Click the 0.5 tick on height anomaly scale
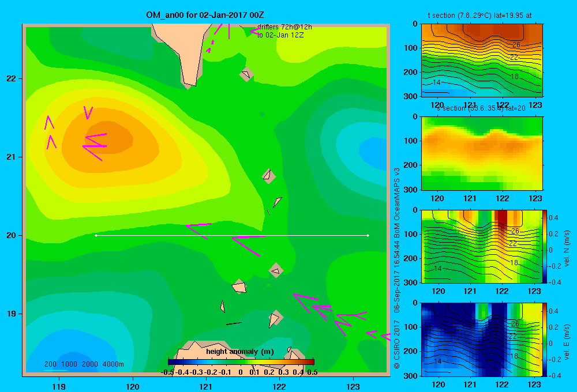 pos(312,372)
